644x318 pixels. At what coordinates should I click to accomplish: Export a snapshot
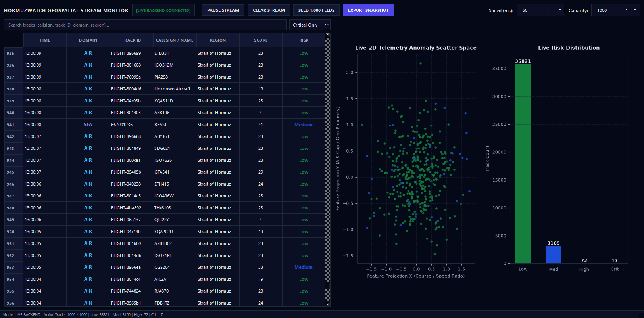point(368,10)
